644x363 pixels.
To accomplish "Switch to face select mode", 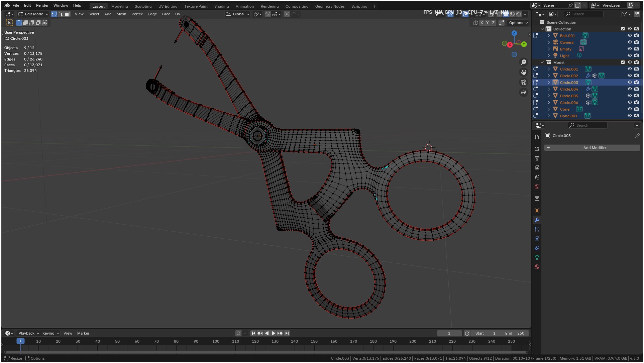I will pos(67,14).
